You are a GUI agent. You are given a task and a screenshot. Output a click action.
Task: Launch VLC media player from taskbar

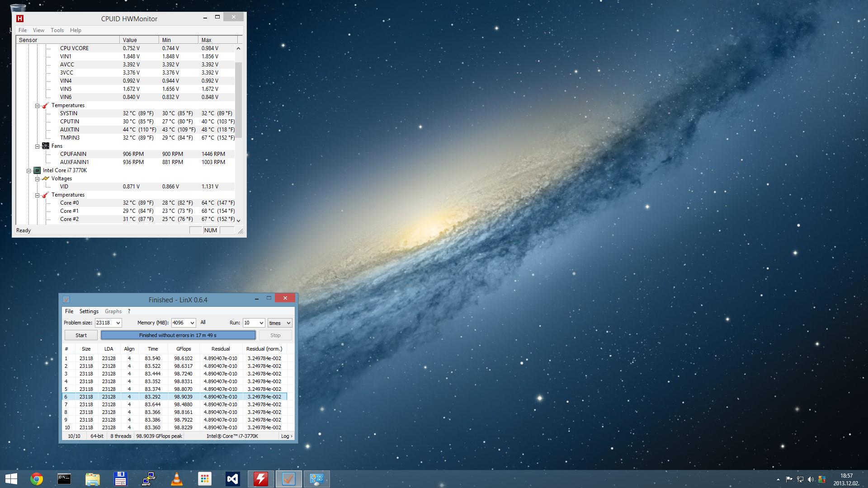(177, 479)
